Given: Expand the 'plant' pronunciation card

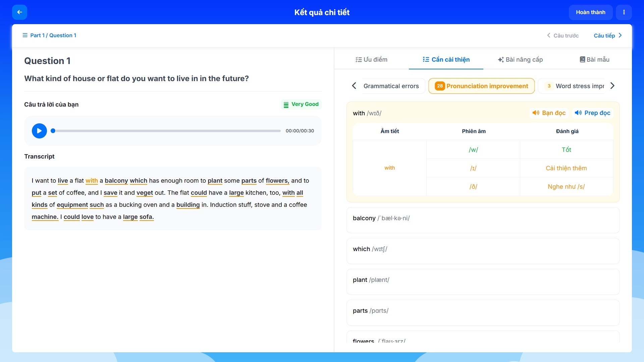Looking at the screenshot, I should click(483, 282).
